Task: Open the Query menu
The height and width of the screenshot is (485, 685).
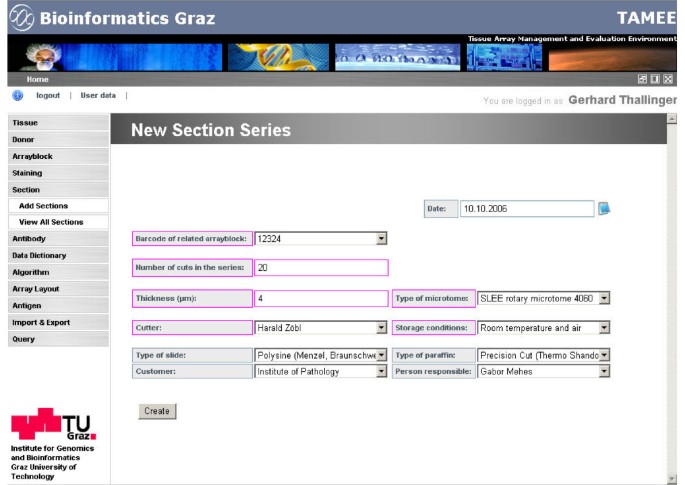Action: pos(58,339)
